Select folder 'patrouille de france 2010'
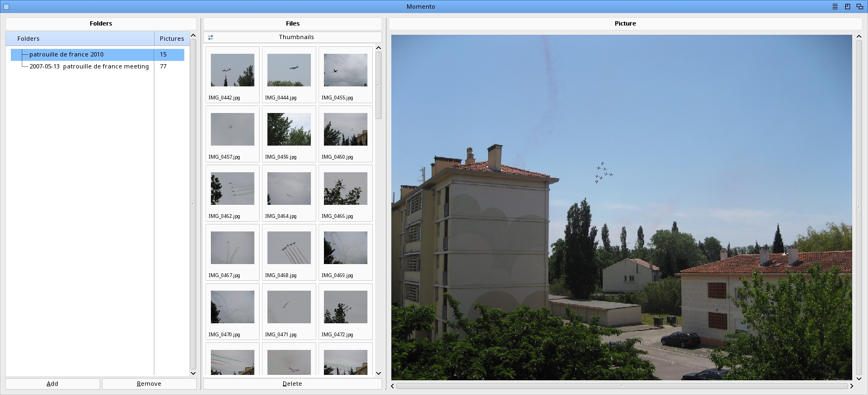868x395 pixels. [66, 54]
